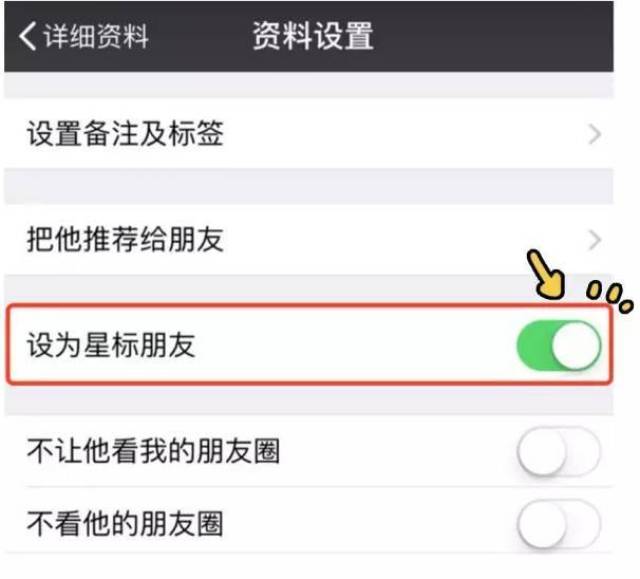Tap the white knob of the green star-friend switch
Image resolution: width=640 pixels, height=579 pixels.
[x=576, y=346]
